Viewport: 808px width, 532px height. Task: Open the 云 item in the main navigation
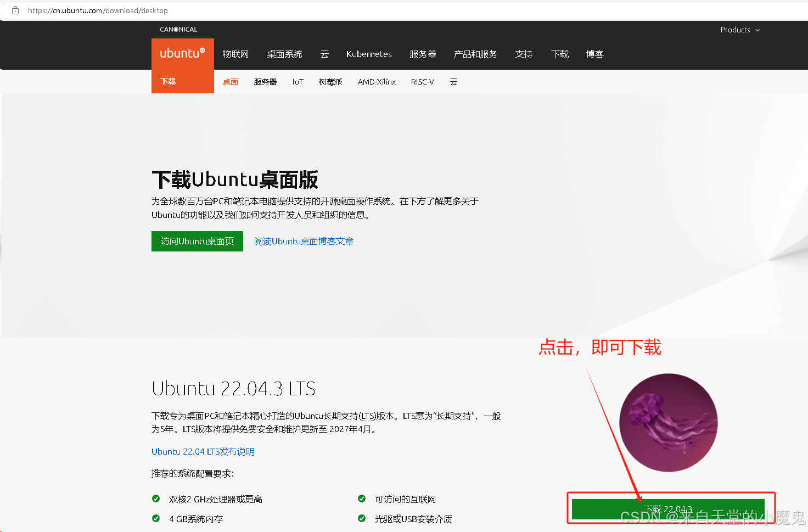pos(324,54)
